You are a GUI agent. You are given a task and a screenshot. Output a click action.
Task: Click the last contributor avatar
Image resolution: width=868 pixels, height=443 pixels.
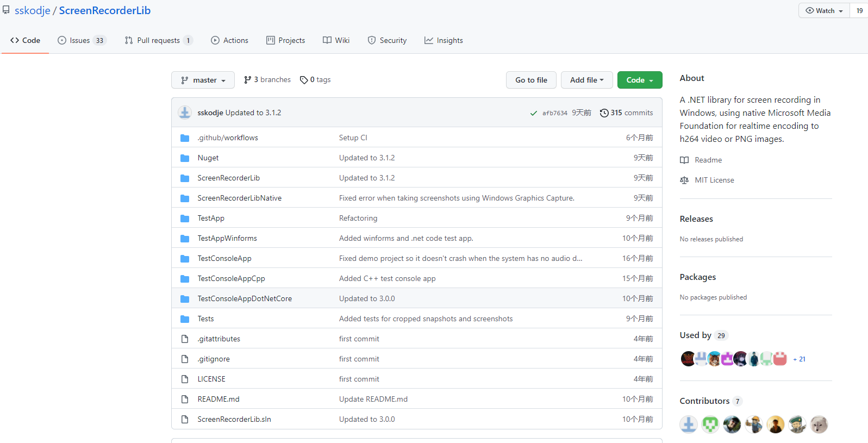(819, 425)
